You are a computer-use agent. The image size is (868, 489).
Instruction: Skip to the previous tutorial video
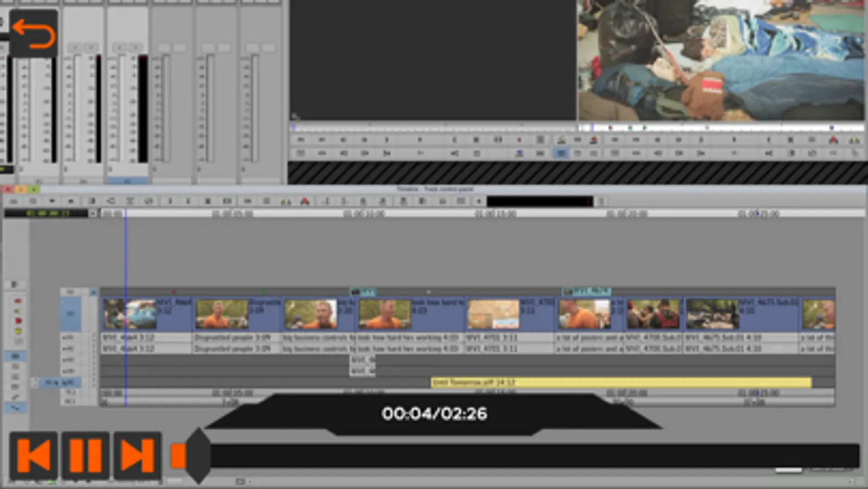(x=34, y=455)
